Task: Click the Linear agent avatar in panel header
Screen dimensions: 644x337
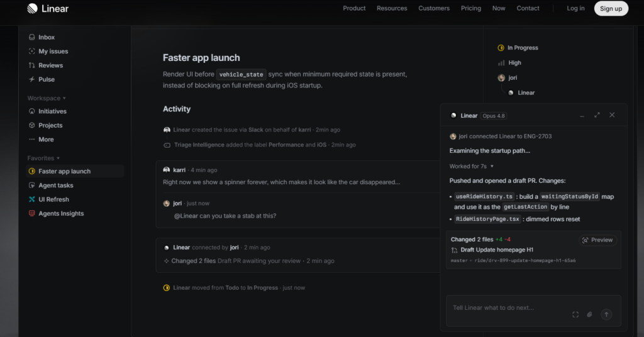Action: [x=453, y=115]
